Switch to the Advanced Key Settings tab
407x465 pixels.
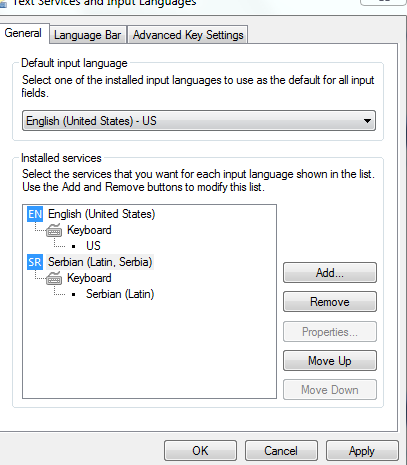pos(188,35)
